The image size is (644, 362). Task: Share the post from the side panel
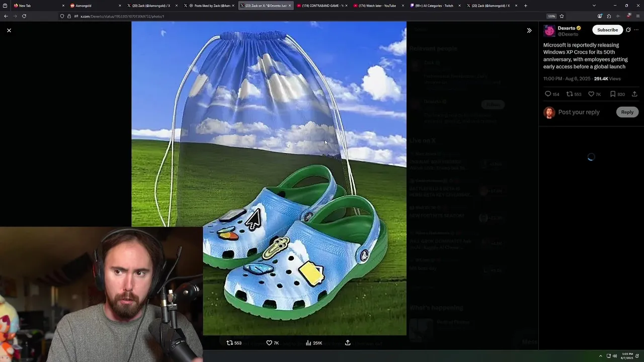coord(634,94)
